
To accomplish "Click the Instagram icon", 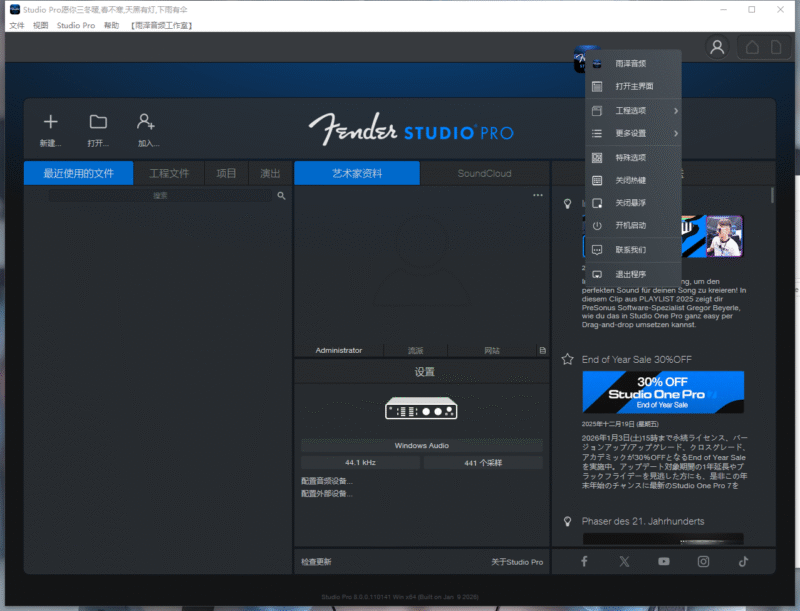I will pyautogui.click(x=703, y=561).
